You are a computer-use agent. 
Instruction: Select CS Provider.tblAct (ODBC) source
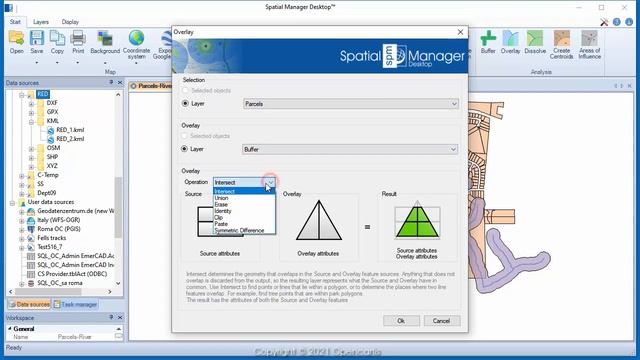[72, 274]
